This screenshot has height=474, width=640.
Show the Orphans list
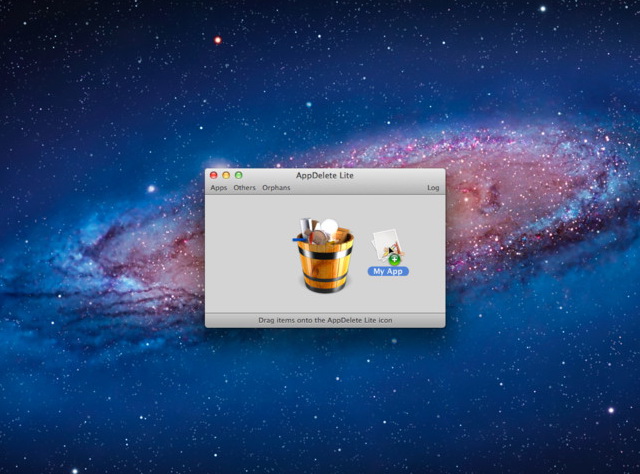(276, 188)
